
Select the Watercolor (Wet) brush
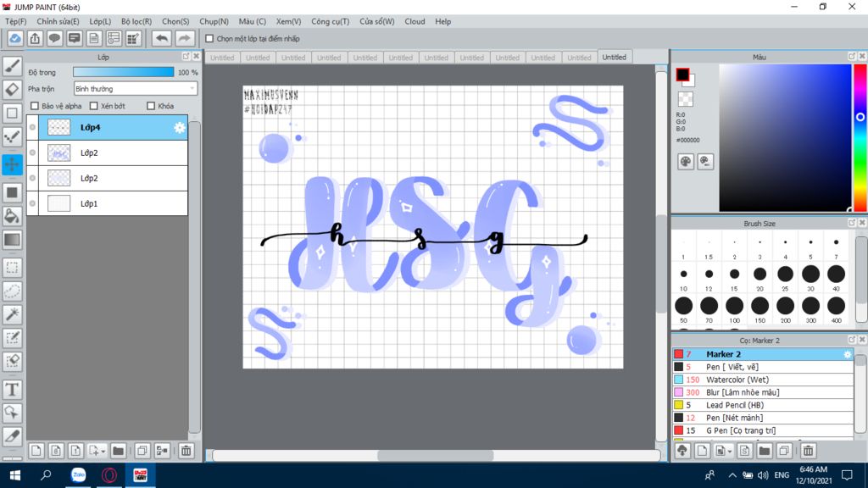(x=763, y=380)
